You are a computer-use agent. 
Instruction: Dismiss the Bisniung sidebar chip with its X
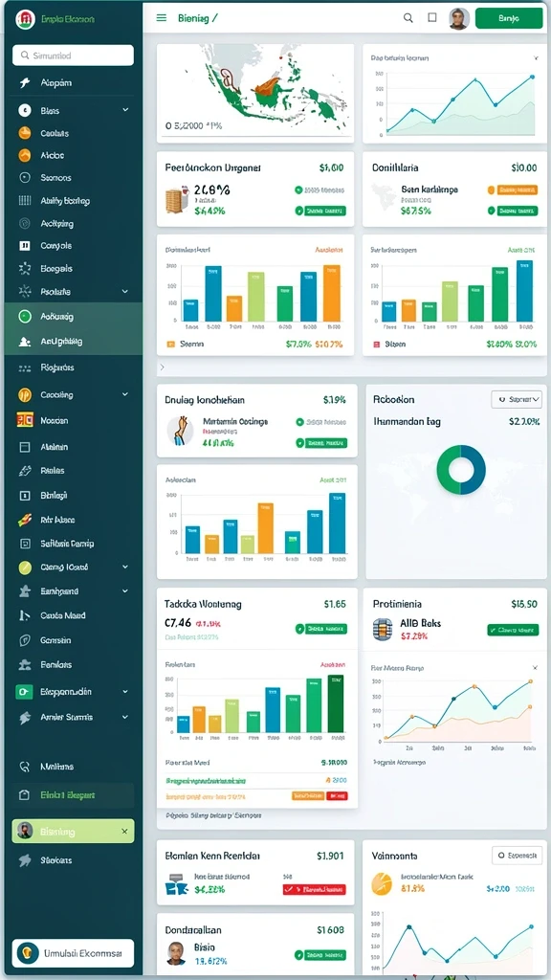(x=124, y=832)
